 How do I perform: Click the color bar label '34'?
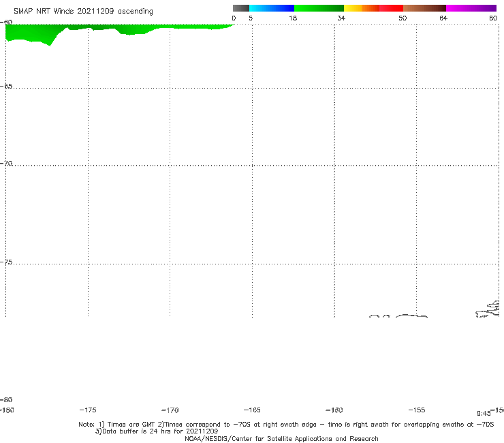341,18
